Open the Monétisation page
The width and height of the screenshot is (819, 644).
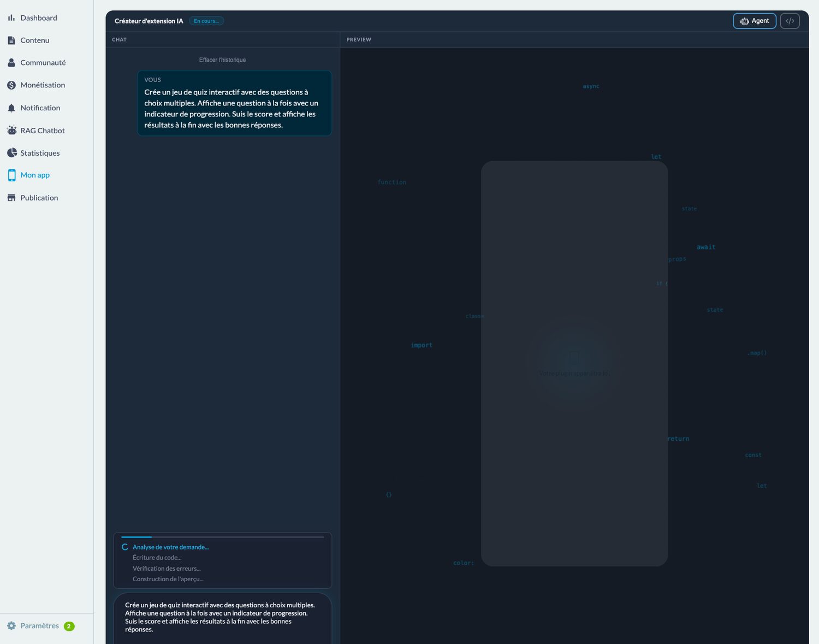click(x=43, y=85)
